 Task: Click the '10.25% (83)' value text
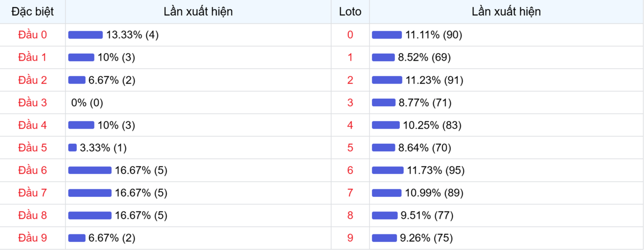pyautogui.click(x=432, y=125)
